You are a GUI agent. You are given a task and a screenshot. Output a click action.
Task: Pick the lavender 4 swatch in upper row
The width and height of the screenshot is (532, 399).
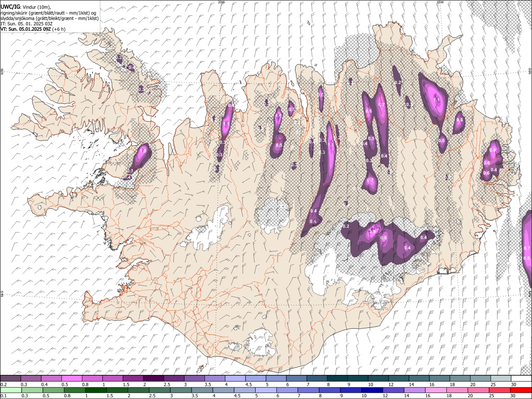235,378
